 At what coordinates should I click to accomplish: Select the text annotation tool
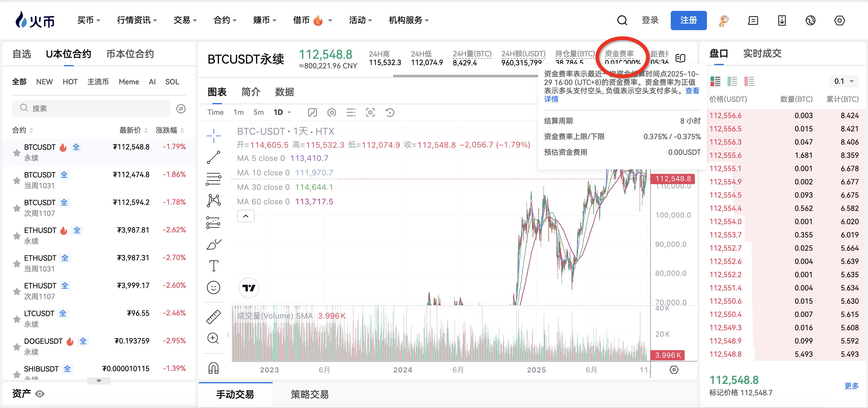(213, 265)
